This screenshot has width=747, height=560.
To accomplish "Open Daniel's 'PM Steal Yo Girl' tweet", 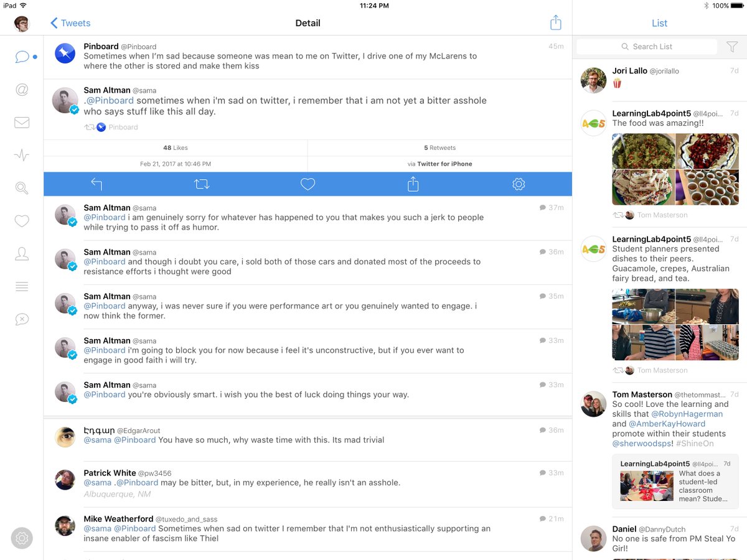I will [660, 538].
